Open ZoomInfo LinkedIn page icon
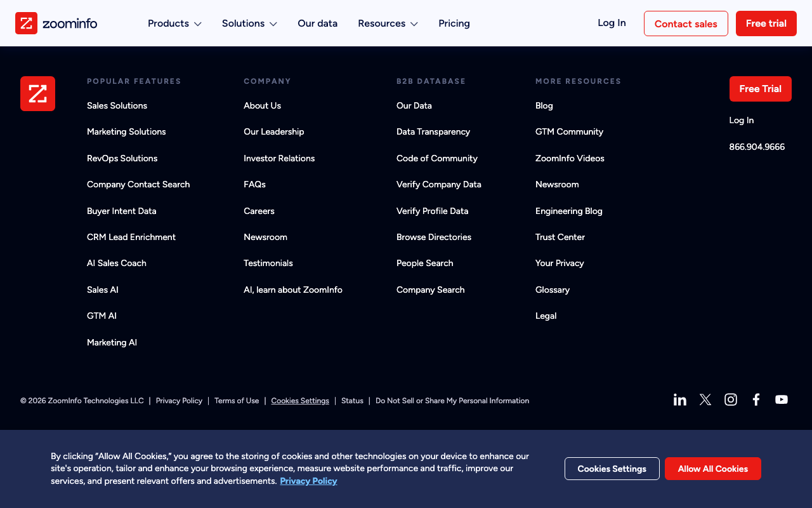Image resolution: width=812 pixels, height=508 pixels. [x=680, y=399]
